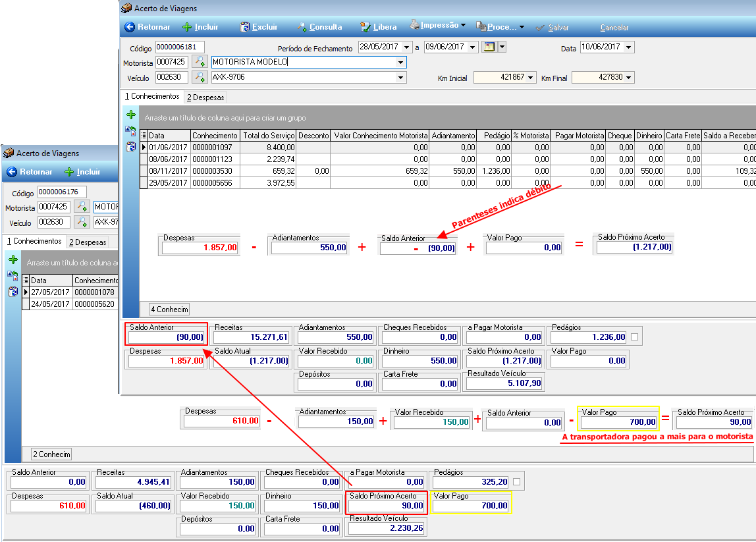Screen dimensions: 756x542
Task: Toggle the checkbox next to Pedágios 325,20
Action: click(x=517, y=481)
